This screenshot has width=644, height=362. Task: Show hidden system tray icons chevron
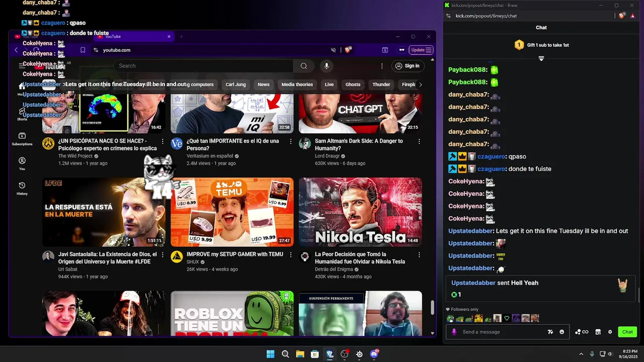(581, 354)
